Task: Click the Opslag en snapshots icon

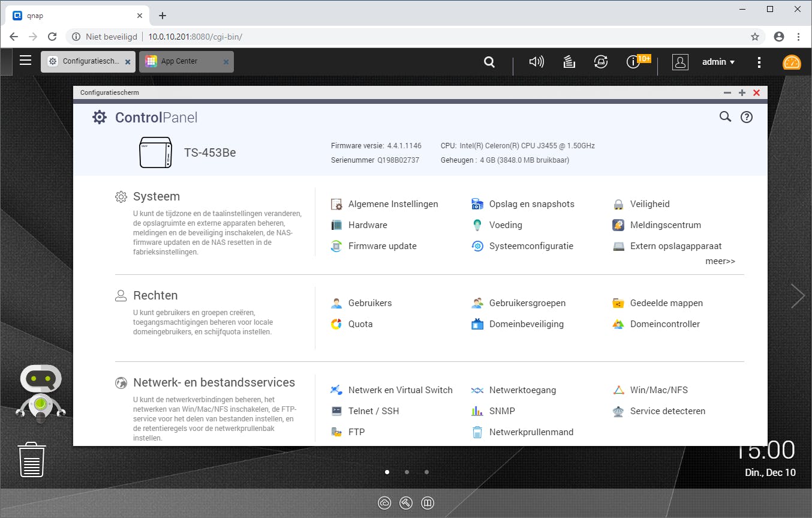Action: pos(477,204)
